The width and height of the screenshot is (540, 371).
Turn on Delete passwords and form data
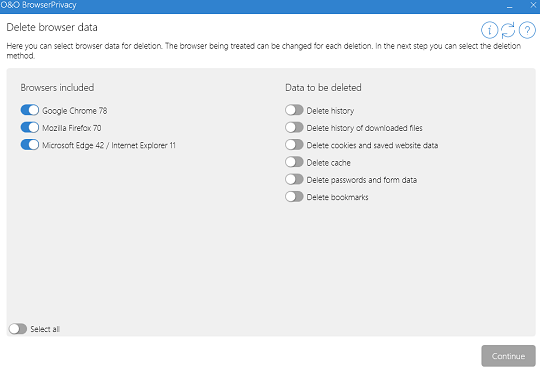[x=294, y=179]
